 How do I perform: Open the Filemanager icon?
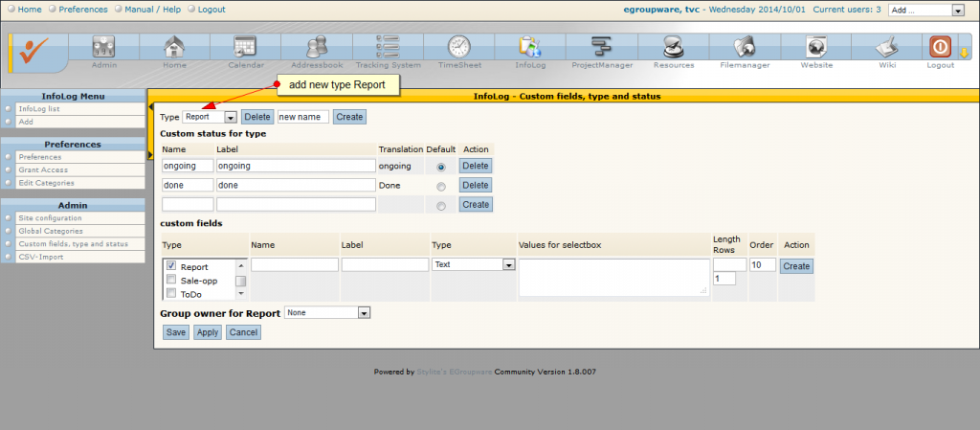[745, 48]
